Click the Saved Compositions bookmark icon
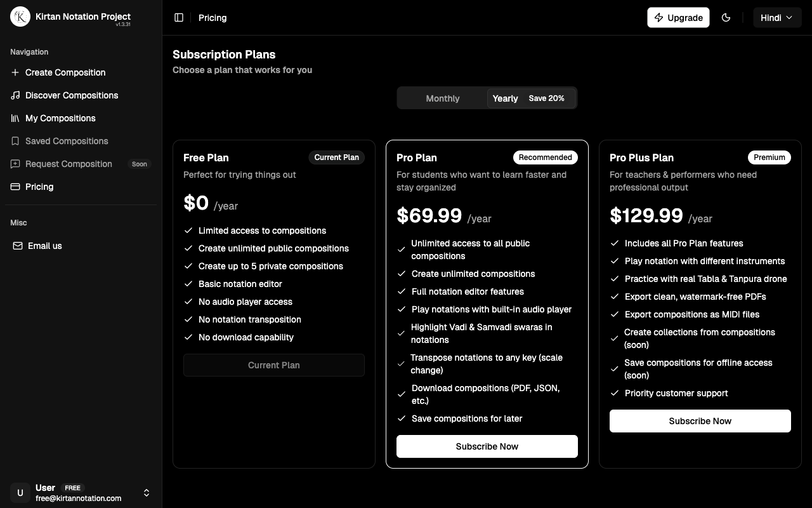The height and width of the screenshot is (508, 812). pyautogui.click(x=15, y=141)
